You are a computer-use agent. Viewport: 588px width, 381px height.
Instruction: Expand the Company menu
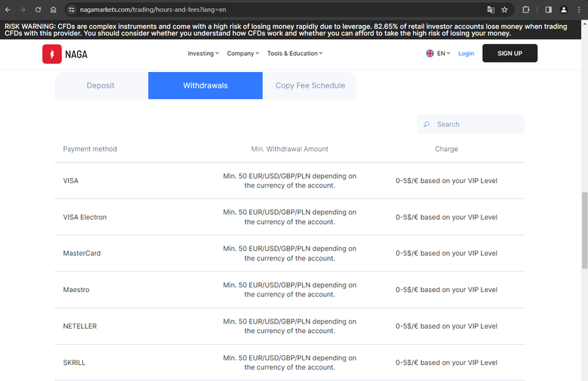[x=243, y=53]
